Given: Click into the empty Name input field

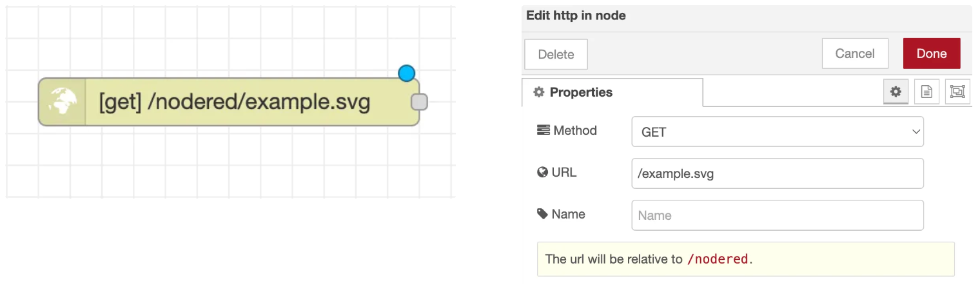Looking at the screenshot, I should (x=777, y=215).
